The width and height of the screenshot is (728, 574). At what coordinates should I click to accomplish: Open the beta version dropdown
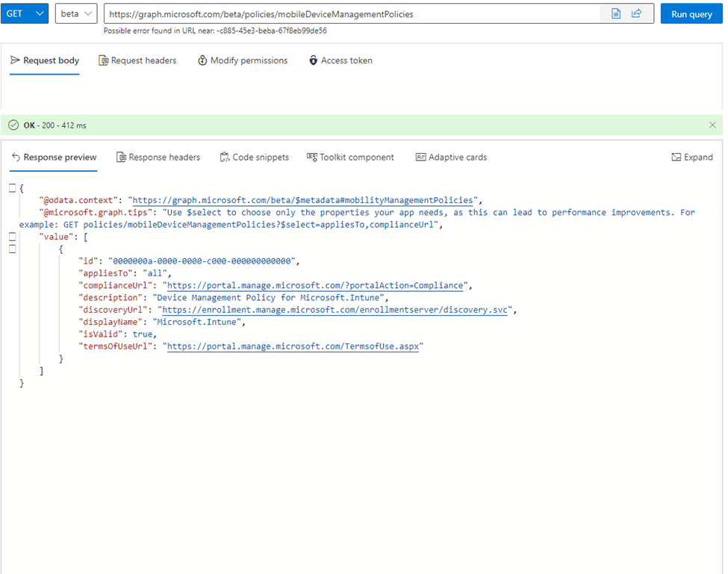[x=76, y=14]
